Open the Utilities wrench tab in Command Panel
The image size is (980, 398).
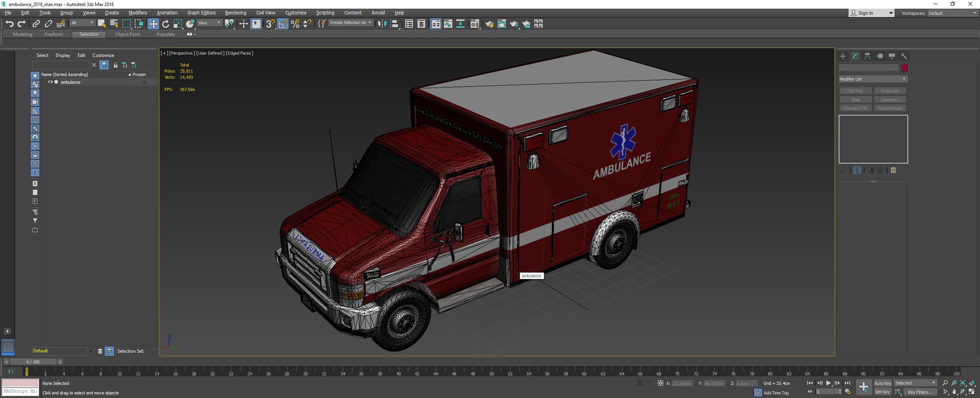point(904,56)
